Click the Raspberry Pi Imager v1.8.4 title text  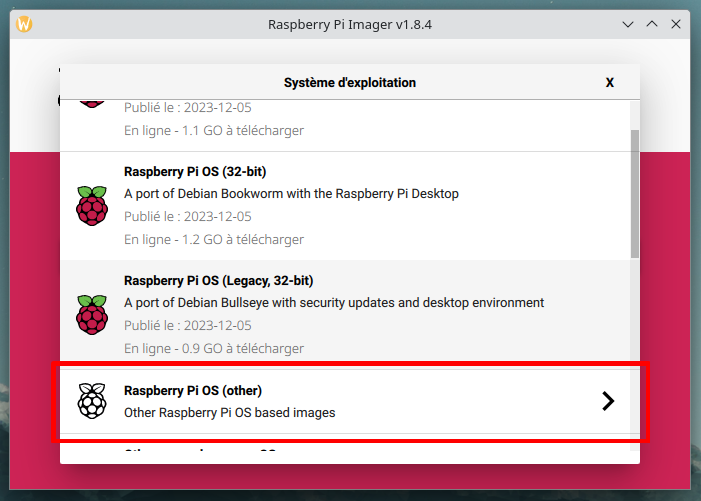pos(350,25)
